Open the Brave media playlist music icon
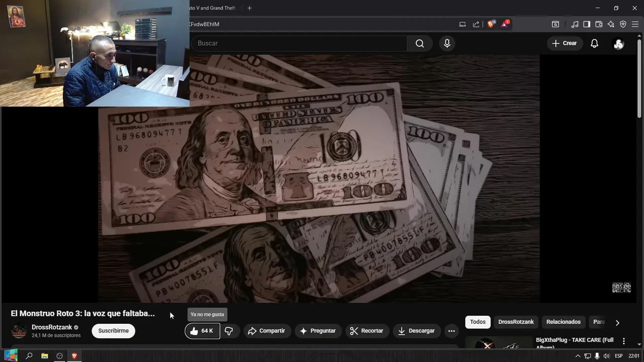 pos(575,24)
